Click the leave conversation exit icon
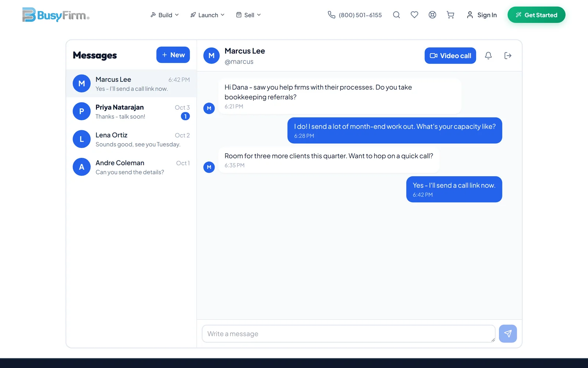This screenshot has height=368, width=588. [508, 56]
